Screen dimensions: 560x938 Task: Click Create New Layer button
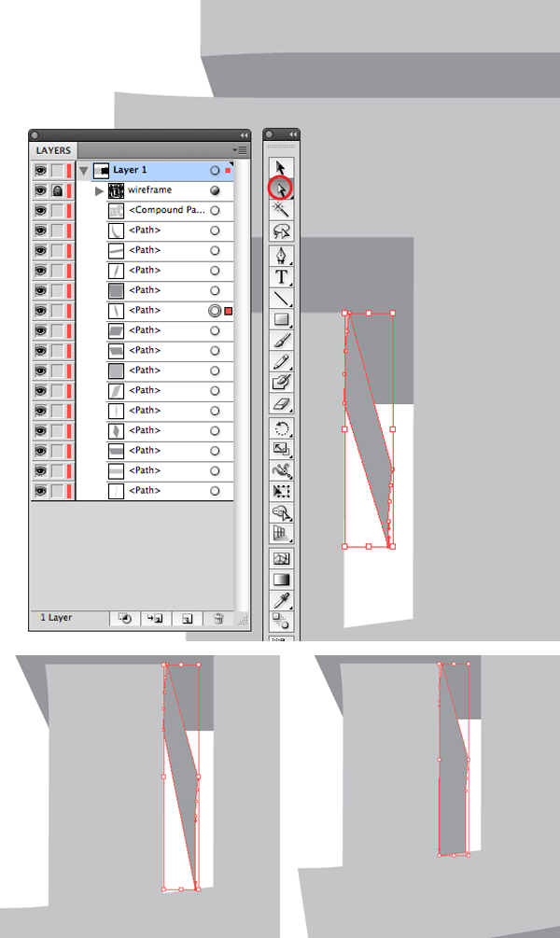(188, 619)
